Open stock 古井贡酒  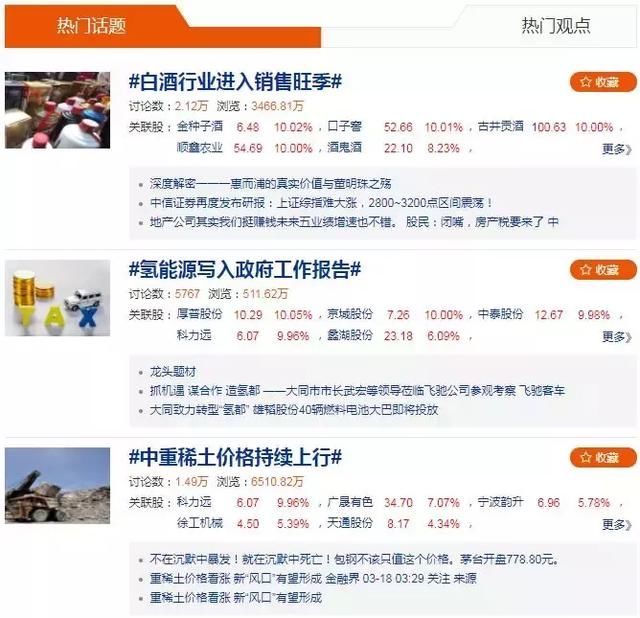(x=500, y=127)
